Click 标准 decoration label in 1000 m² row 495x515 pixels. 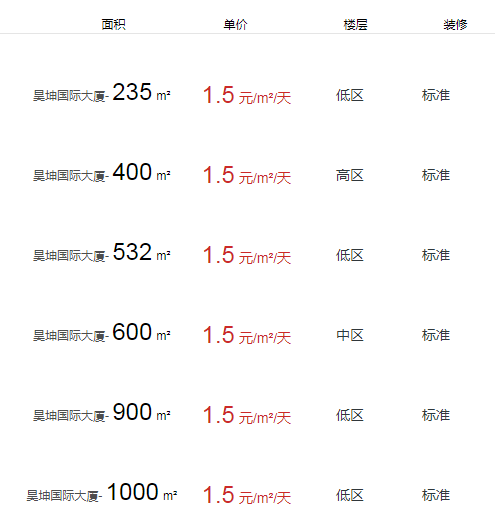tap(436, 495)
